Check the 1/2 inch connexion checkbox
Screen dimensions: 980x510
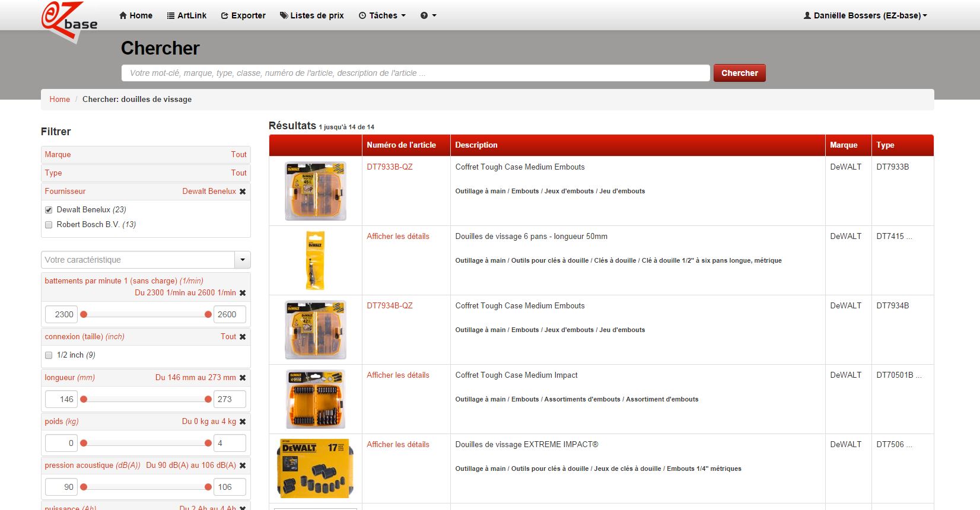tap(49, 355)
